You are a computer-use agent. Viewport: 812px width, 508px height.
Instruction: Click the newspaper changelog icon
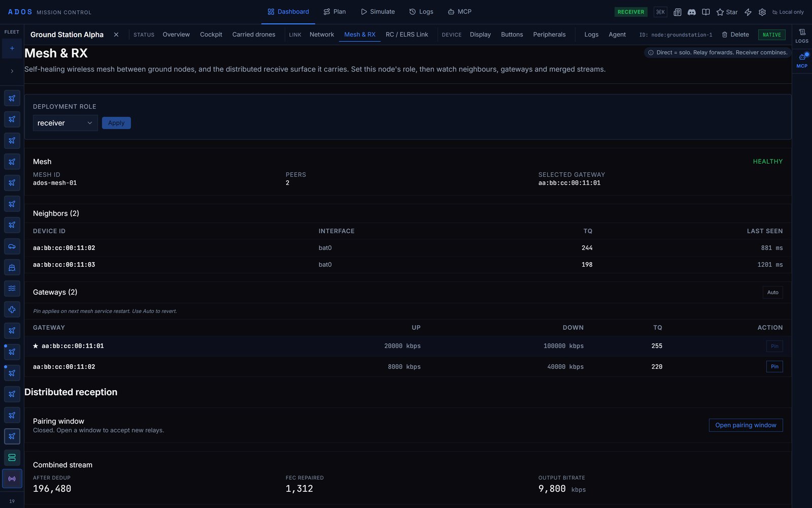click(678, 12)
